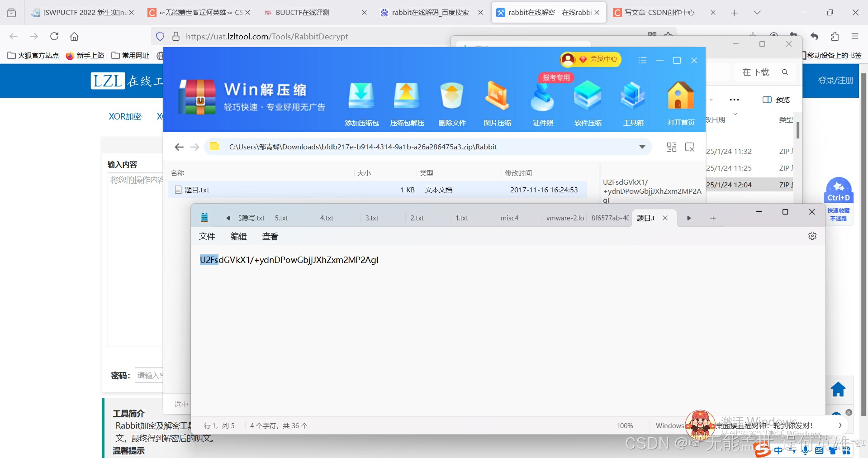Image resolution: width=868 pixels, height=458 pixels.
Task: Open 常用网址 bookmark folder
Action: tap(130, 55)
